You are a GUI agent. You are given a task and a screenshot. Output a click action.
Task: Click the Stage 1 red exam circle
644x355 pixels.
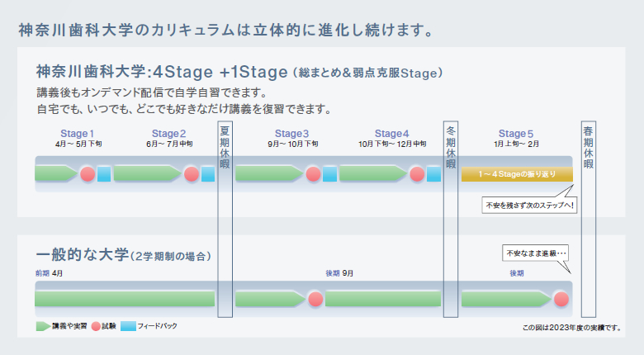pos(88,174)
